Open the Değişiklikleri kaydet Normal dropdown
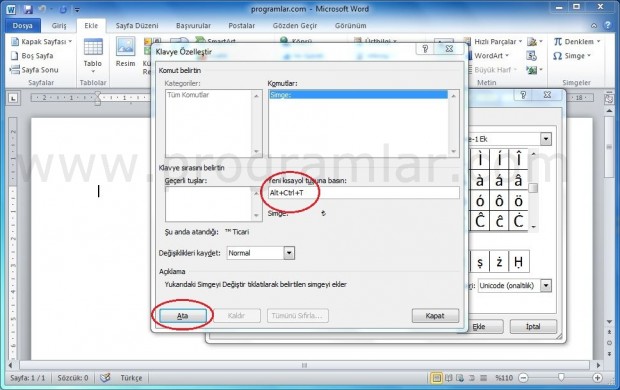Image resolution: width=620 pixels, height=390 pixels. tap(289, 253)
